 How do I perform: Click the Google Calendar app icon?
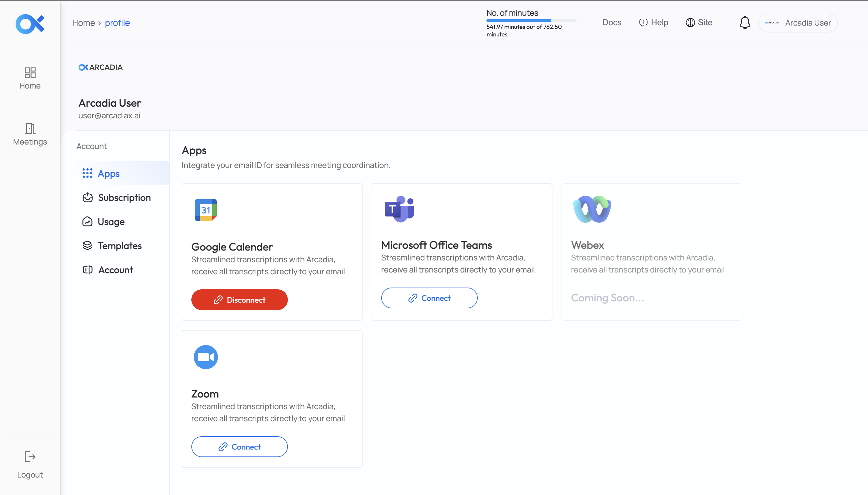(206, 210)
